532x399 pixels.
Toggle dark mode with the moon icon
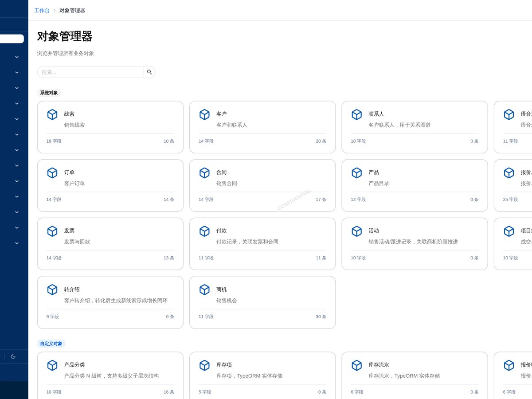pyautogui.click(x=13, y=356)
